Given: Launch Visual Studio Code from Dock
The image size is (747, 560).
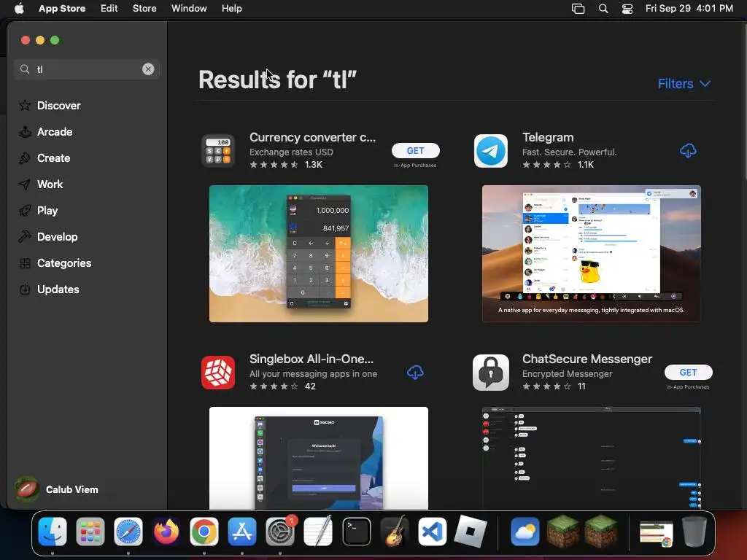Looking at the screenshot, I should click(432, 532).
